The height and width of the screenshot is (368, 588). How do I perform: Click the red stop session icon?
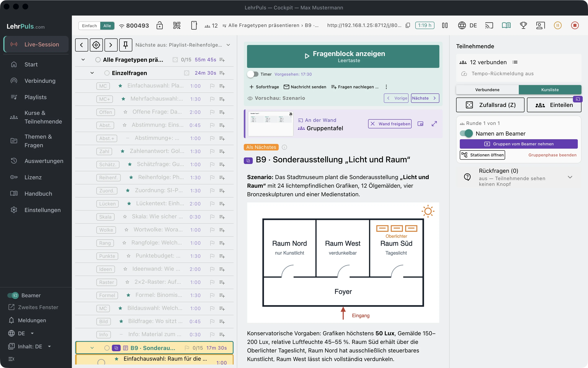(x=575, y=25)
